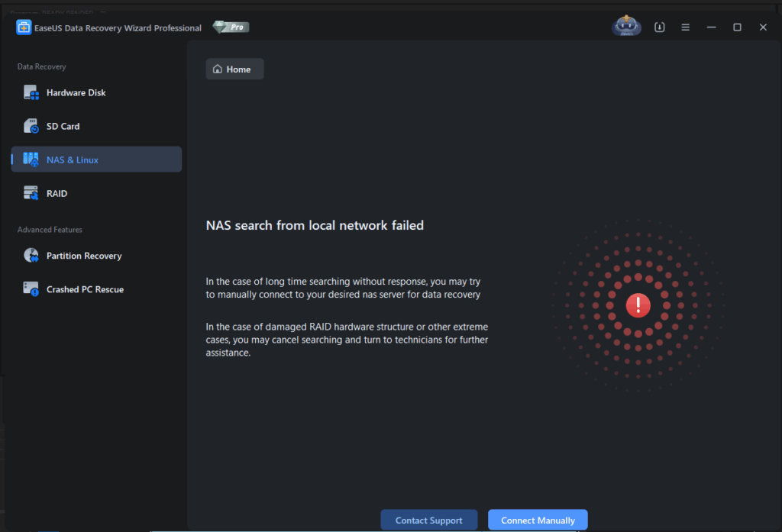Viewport: 782px width, 532px height.
Task: Go back to Home
Action: coord(235,69)
